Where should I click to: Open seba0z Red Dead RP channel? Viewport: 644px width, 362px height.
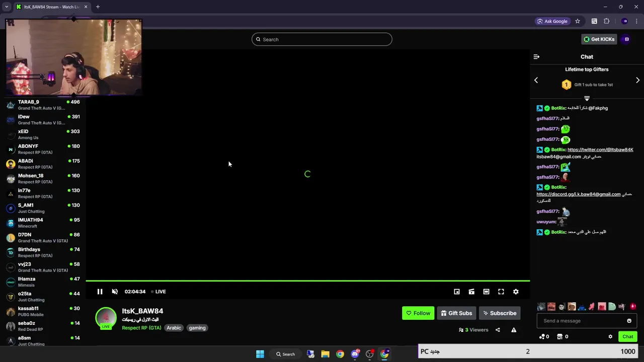43,326
